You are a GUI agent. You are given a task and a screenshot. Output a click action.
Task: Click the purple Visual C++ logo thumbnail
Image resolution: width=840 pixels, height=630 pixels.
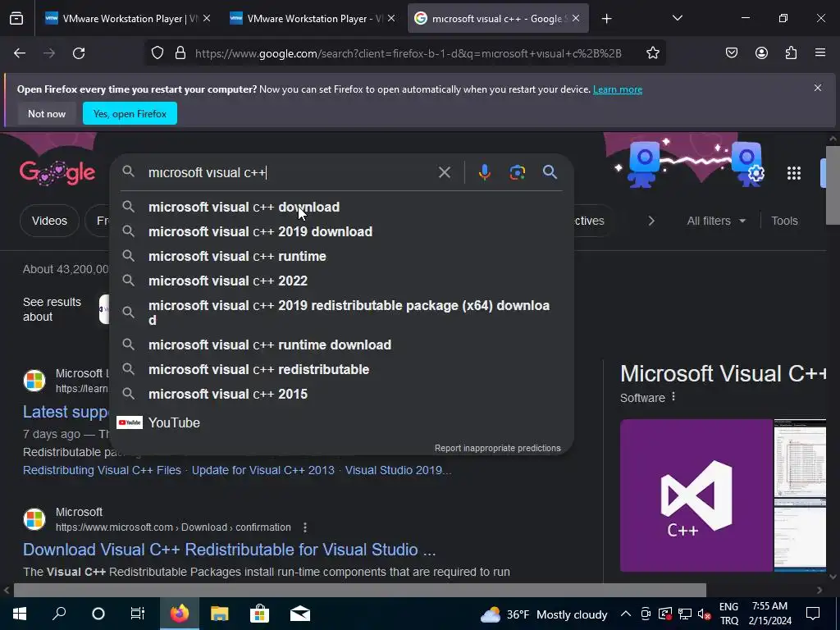pos(696,495)
